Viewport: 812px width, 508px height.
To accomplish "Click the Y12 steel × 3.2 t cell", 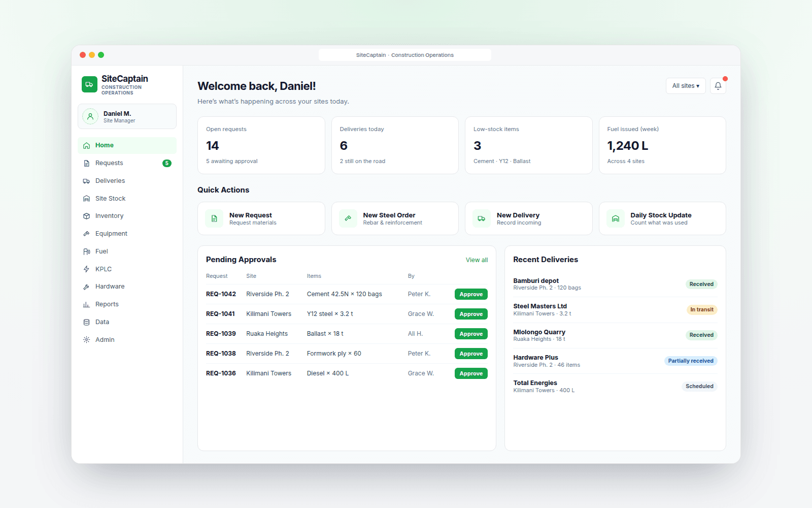I will [330, 314].
